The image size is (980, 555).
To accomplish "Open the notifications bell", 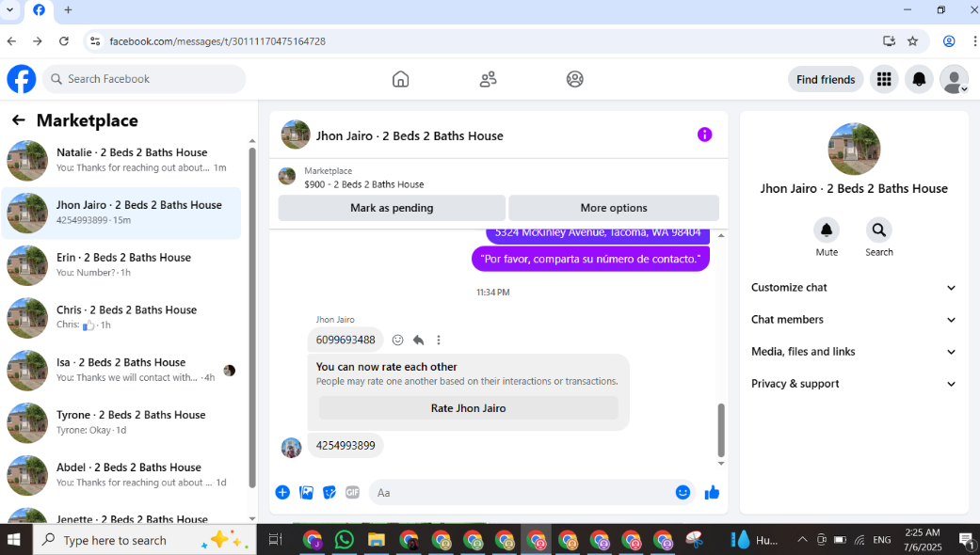I will pos(919,79).
